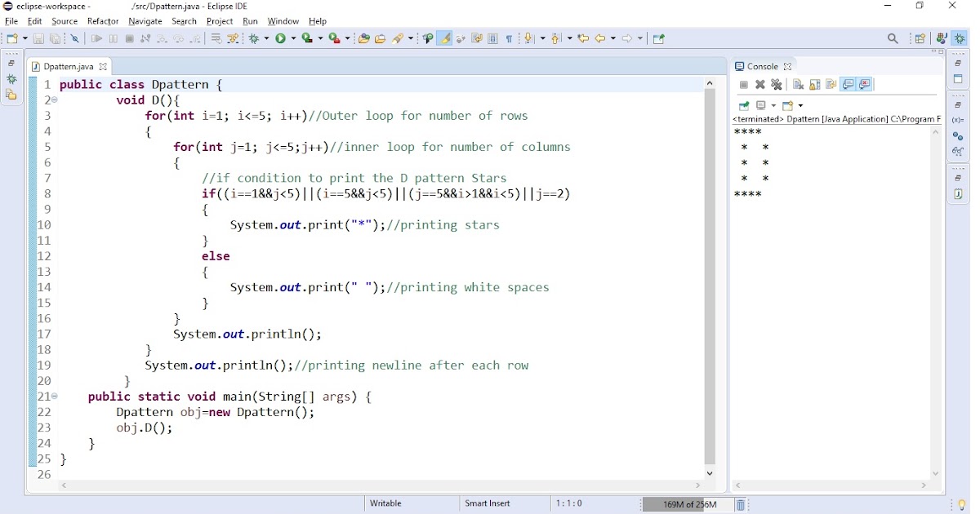Launch program in Debug mode

pyautogui.click(x=253, y=38)
